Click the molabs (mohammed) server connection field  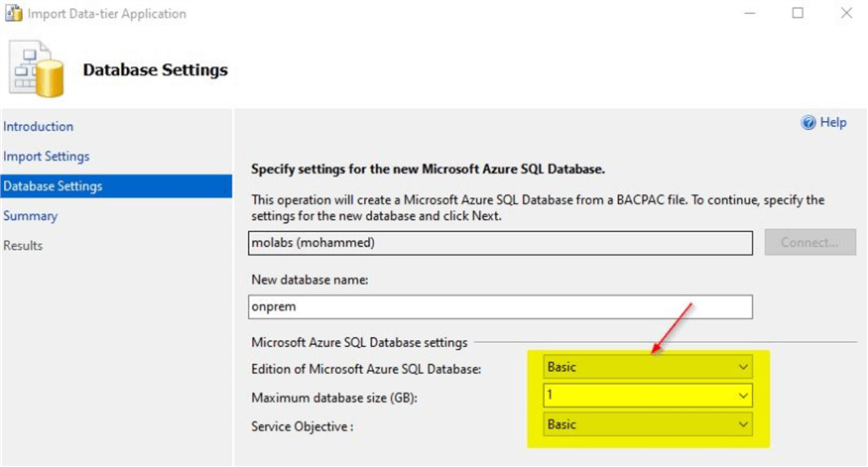(x=501, y=242)
